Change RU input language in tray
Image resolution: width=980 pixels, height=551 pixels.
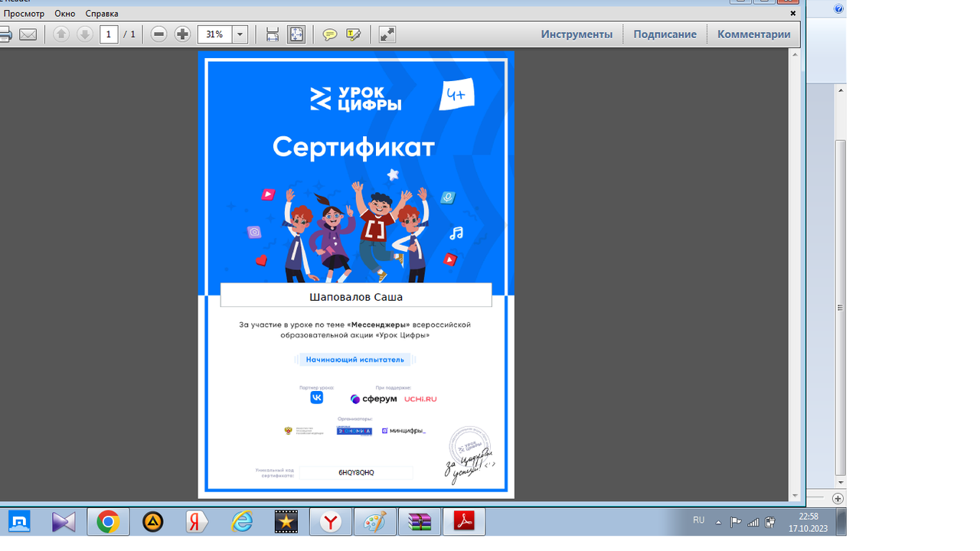[x=698, y=520]
